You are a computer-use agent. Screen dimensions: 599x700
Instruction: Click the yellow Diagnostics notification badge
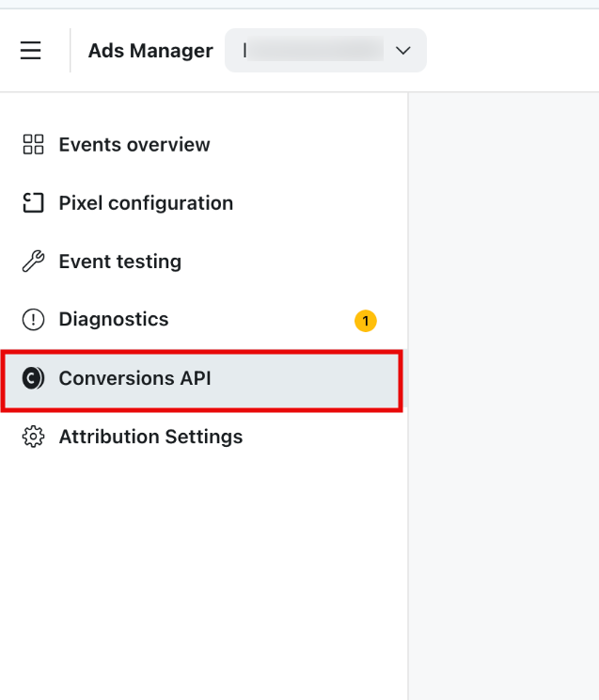pyautogui.click(x=366, y=321)
